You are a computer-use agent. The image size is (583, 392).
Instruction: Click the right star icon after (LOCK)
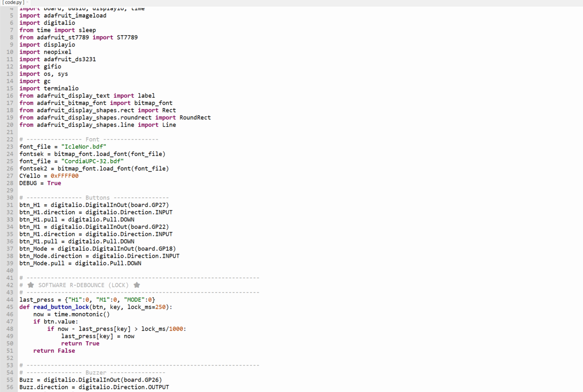[x=137, y=285]
